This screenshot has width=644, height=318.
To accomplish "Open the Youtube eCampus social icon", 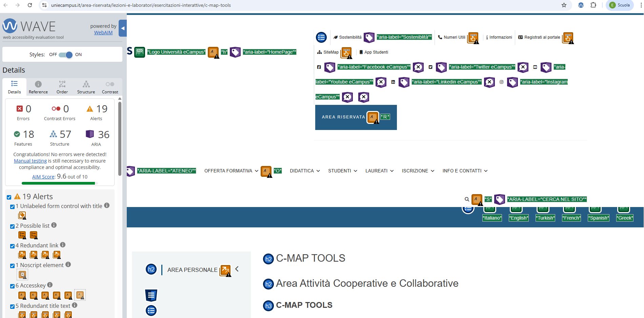I will (535, 67).
